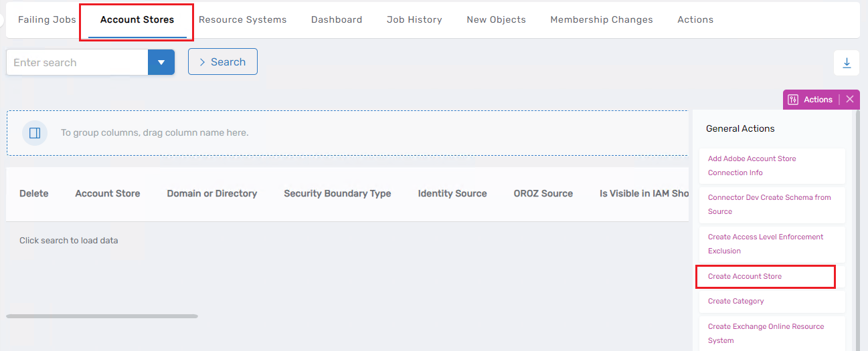Click the Search button
The image size is (868, 351).
(x=223, y=62)
